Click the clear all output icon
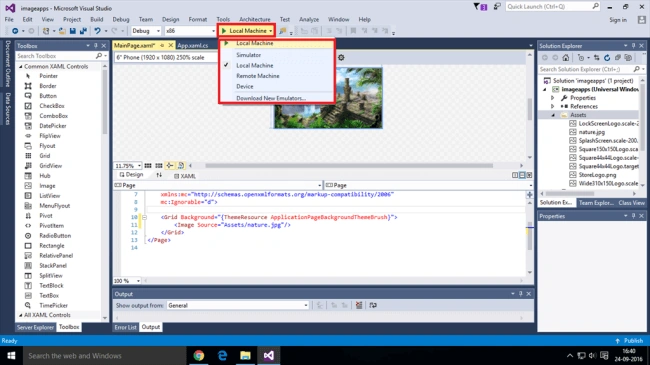The image size is (650, 365). [x=359, y=305]
